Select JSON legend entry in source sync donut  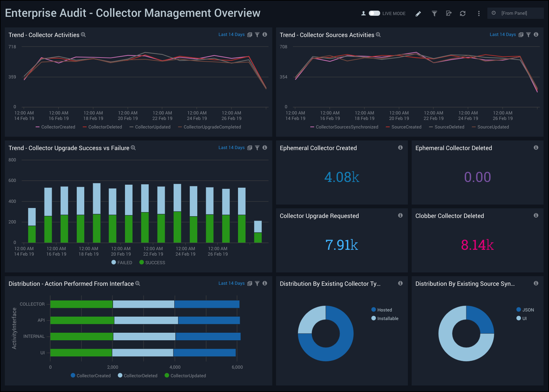click(525, 310)
